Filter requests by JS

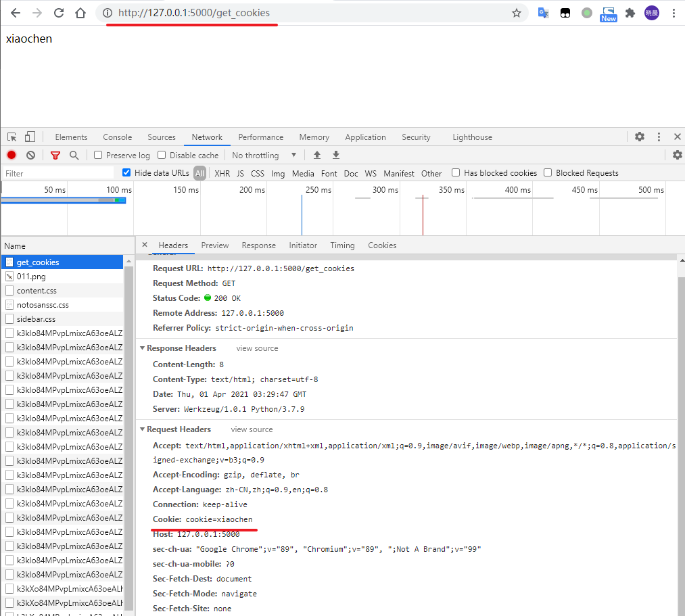pyautogui.click(x=240, y=174)
